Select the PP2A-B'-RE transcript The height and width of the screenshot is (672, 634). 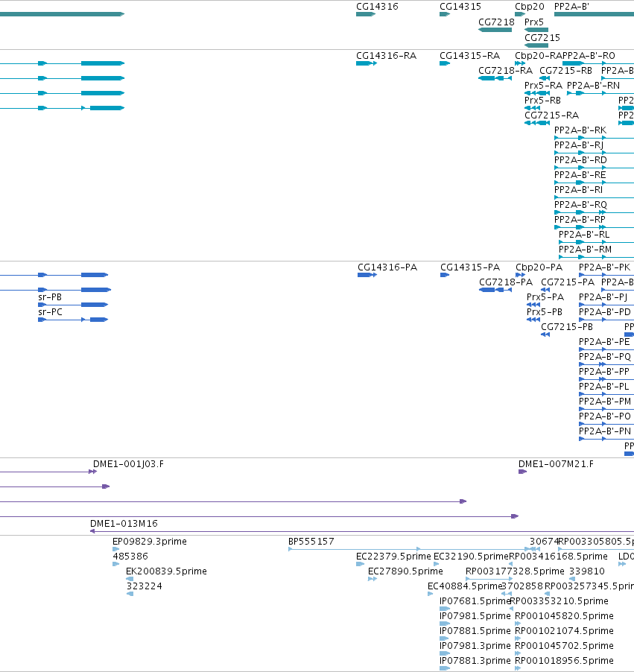click(x=580, y=175)
